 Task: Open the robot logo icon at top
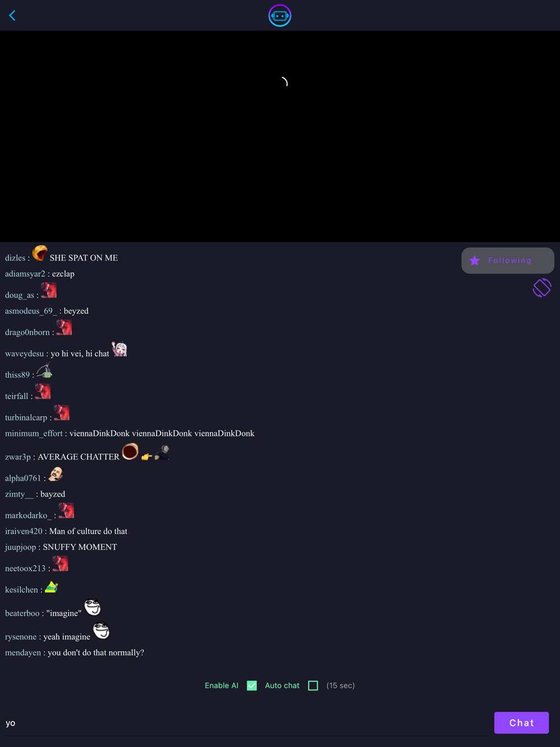(280, 16)
